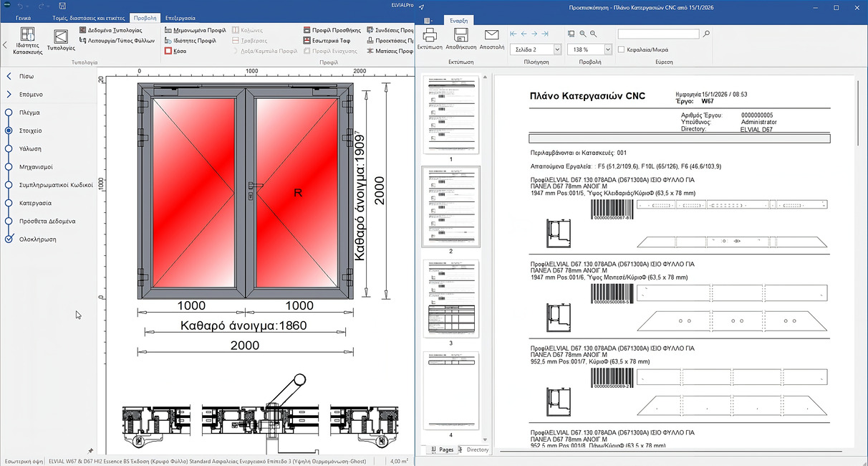
Task: Select the page 3 thumbnail
Action: (x=451, y=298)
